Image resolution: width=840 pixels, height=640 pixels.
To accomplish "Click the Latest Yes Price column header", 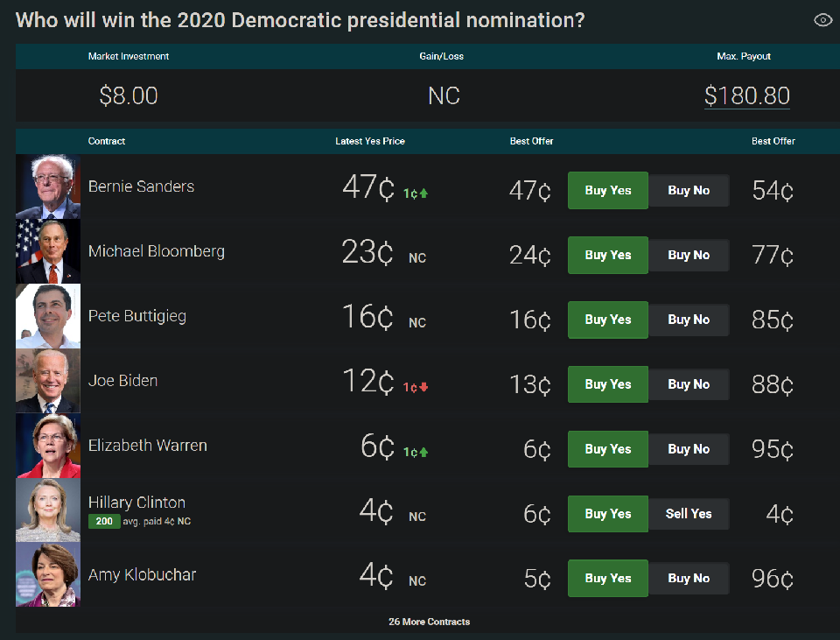I will [370, 141].
